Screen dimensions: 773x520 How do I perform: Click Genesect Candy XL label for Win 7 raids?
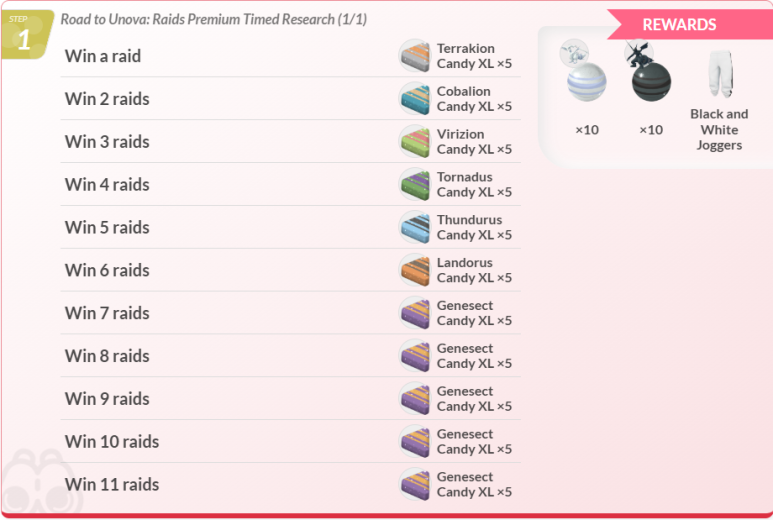point(474,313)
